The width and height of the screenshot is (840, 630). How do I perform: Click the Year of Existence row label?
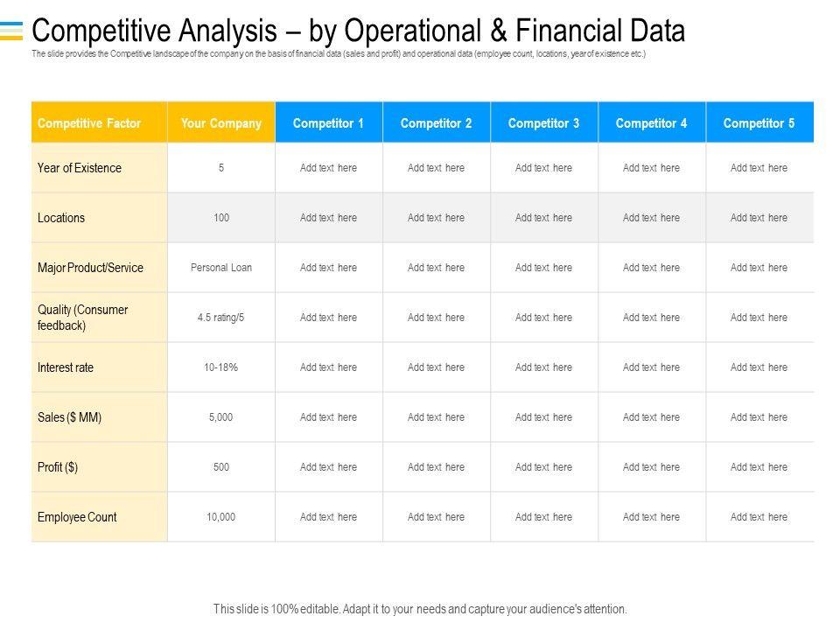[80, 168]
